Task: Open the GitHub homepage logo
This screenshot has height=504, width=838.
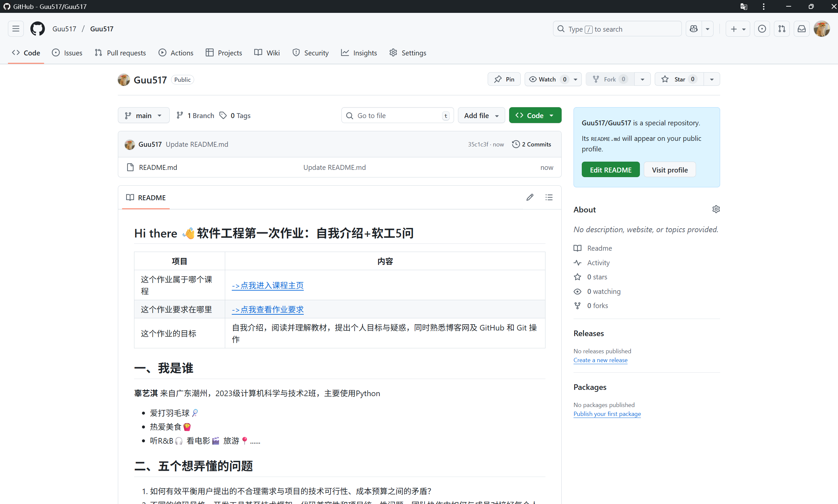Action: pos(37,29)
